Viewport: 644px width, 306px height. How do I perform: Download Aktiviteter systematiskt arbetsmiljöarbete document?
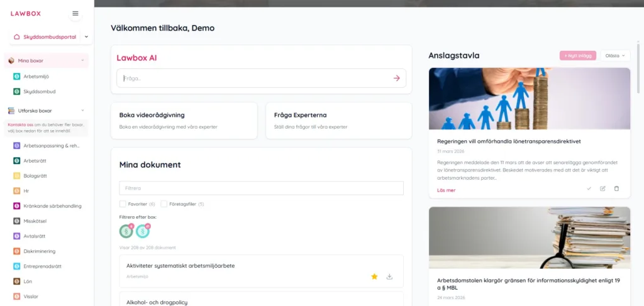[389, 277]
